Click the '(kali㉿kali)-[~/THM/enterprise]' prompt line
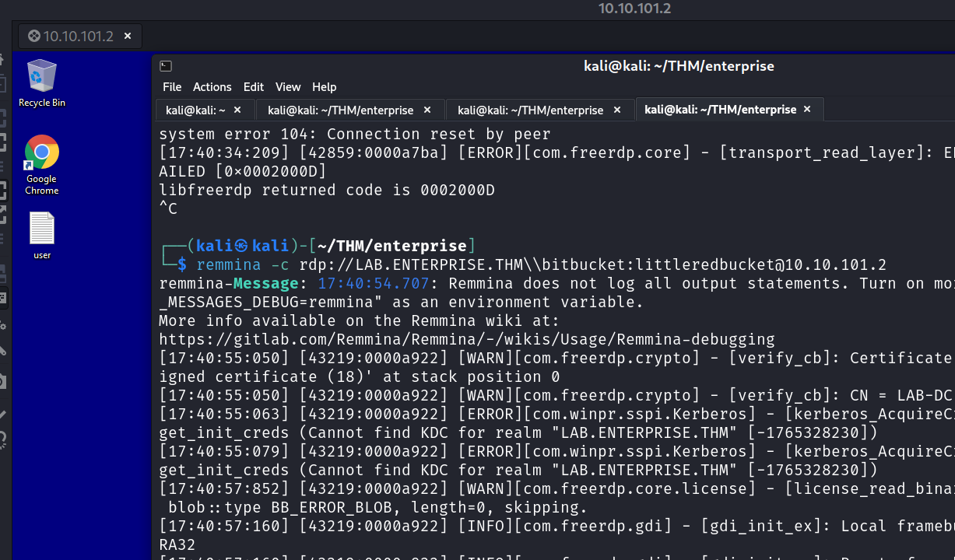The height and width of the screenshot is (560, 955). click(318, 246)
